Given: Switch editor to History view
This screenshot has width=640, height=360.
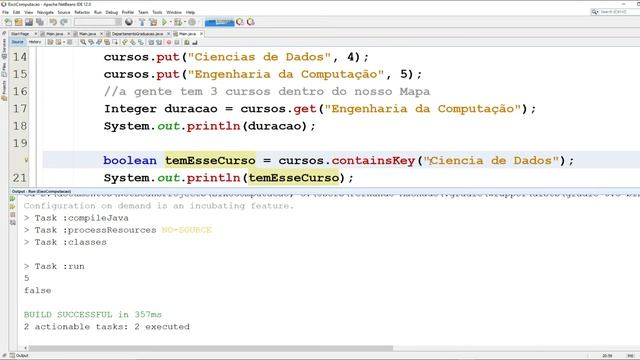Looking at the screenshot, I should click(x=35, y=42).
